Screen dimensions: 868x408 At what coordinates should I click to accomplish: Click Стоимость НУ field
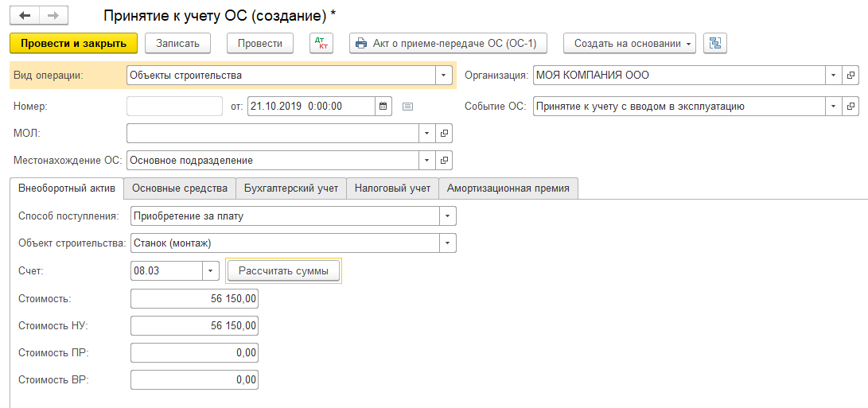194,326
